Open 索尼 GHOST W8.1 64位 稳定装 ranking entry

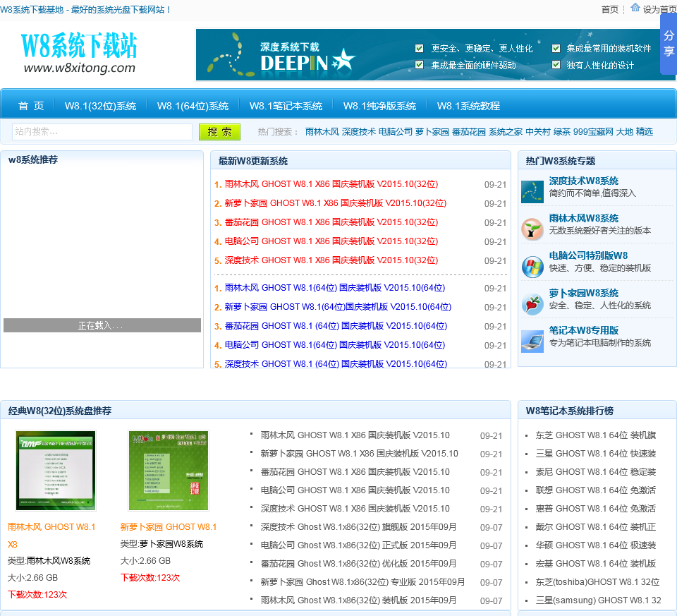tap(596, 472)
